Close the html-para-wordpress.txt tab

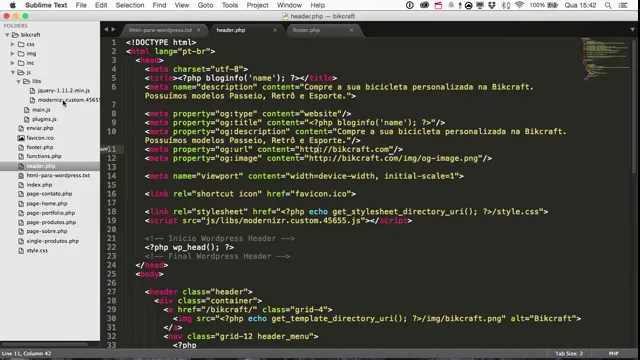pyautogui.click(x=198, y=30)
